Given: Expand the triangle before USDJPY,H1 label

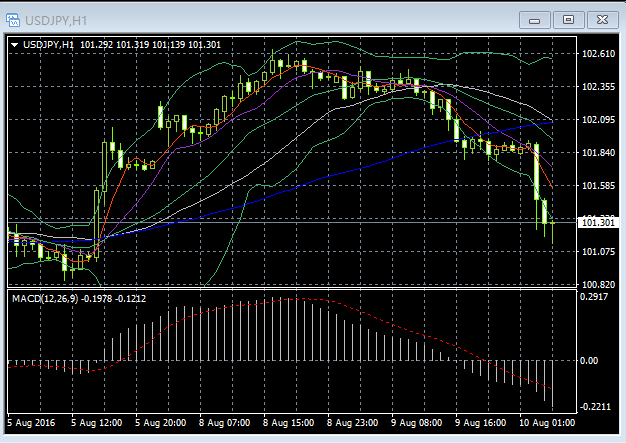Looking at the screenshot, I should click(15, 45).
